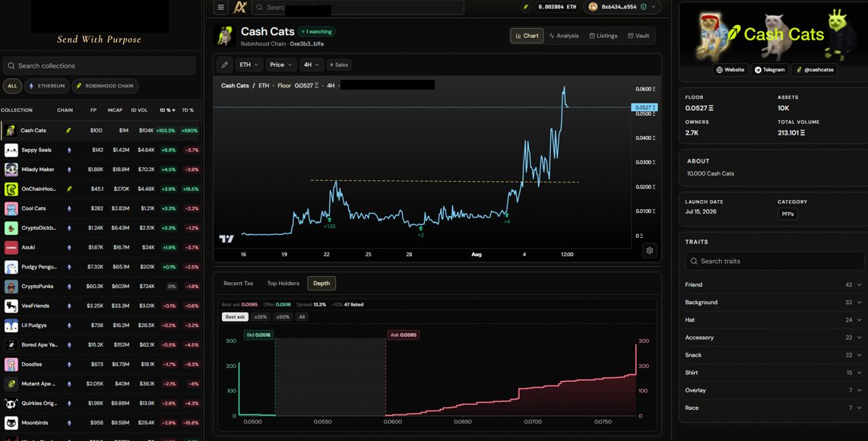868x441 pixels.
Task: Click the CryptoDickb collection avatar
Action: (11, 227)
